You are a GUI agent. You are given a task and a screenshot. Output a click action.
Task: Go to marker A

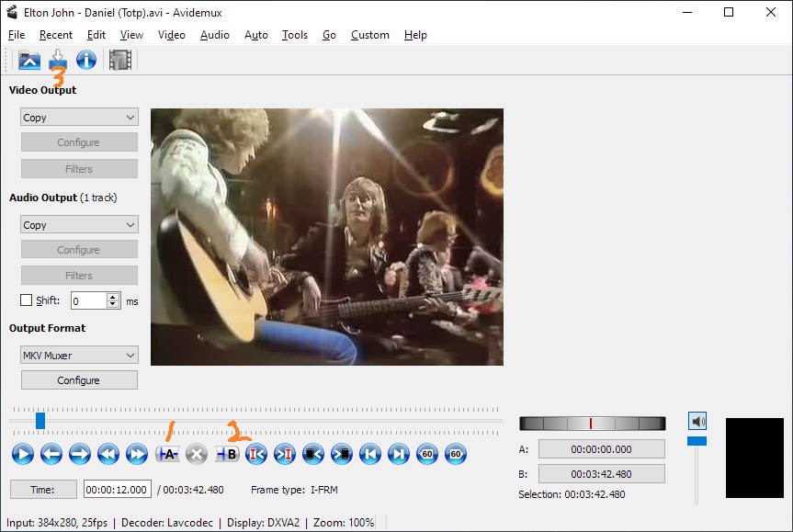click(x=255, y=454)
